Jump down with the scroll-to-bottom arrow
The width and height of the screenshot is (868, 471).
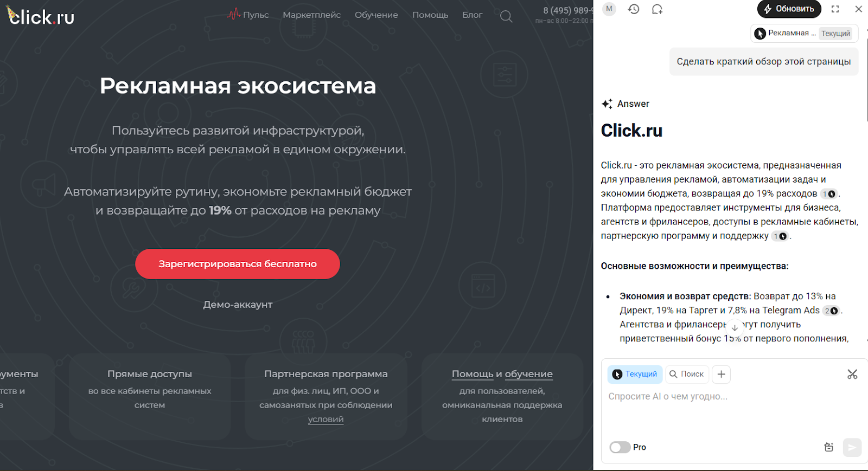pyautogui.click(x=735, y=328)
